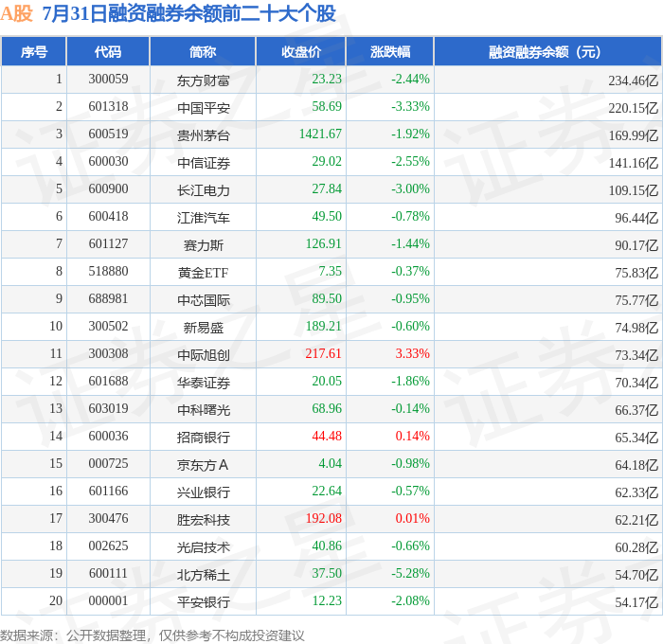Click closing price 58.69
Image resolution: width=663 pixels, height=644 pixels.
click(x=327, y=107)
